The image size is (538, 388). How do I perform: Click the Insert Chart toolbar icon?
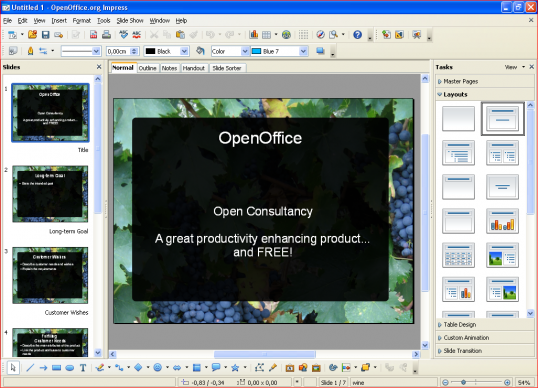254,35
